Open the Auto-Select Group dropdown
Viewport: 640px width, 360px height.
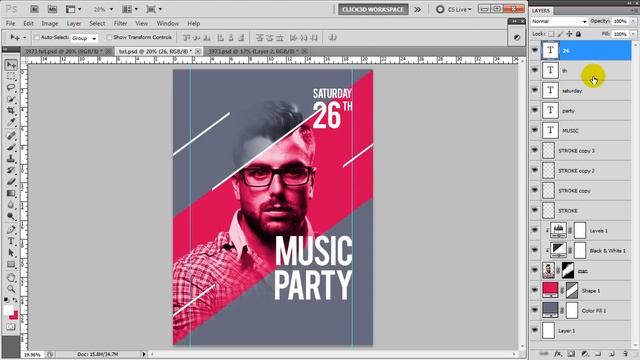84,38
